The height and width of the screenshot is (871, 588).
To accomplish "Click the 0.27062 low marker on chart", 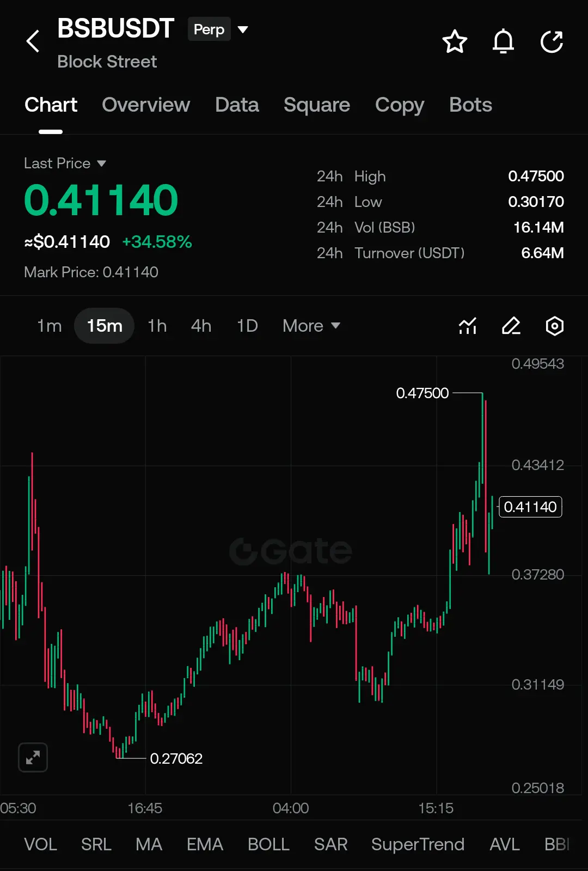I will click(176, 758).
